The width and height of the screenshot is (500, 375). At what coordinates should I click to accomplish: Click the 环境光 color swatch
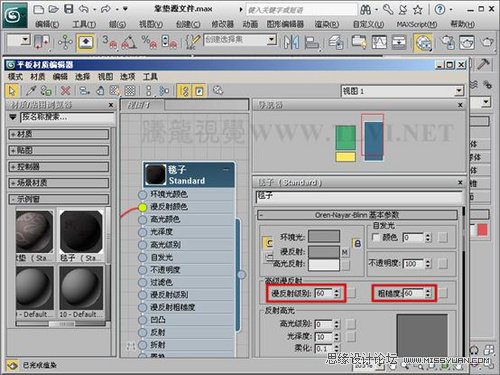click(x=324, y=236)
